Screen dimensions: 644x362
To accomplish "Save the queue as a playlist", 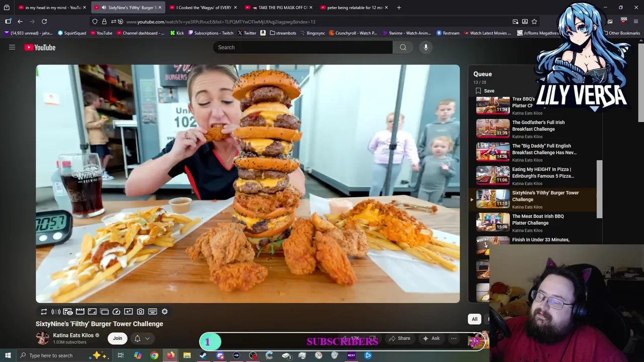I will (x=485, y=91).
